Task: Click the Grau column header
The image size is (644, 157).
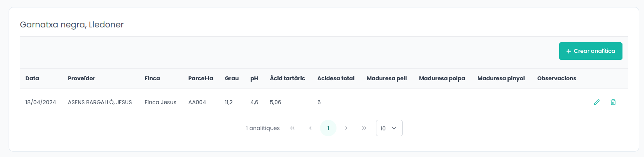Action: pos(232,78)
